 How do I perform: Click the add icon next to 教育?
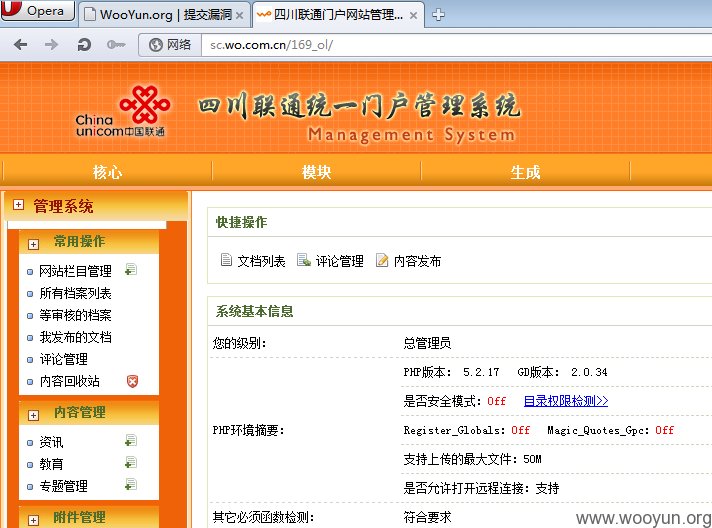tap(131, 463)
